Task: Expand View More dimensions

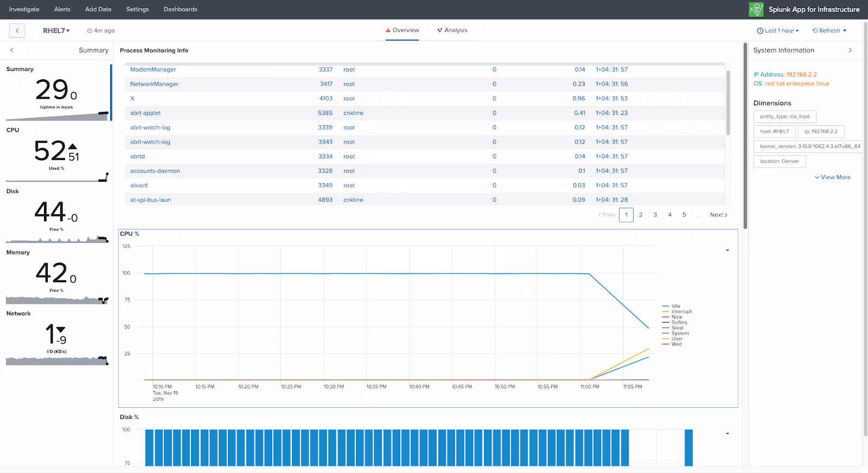Action: click(833, 177)
